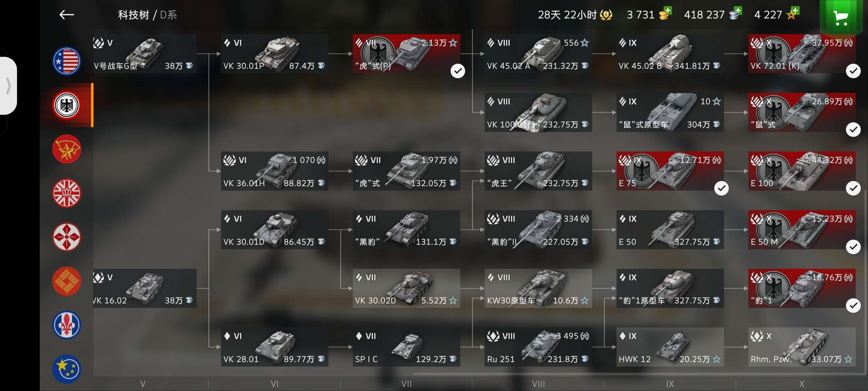Open the VK 30.01P tank card
Image resolution: width=868 pixels, height=391 pixels.
(275, 54)
